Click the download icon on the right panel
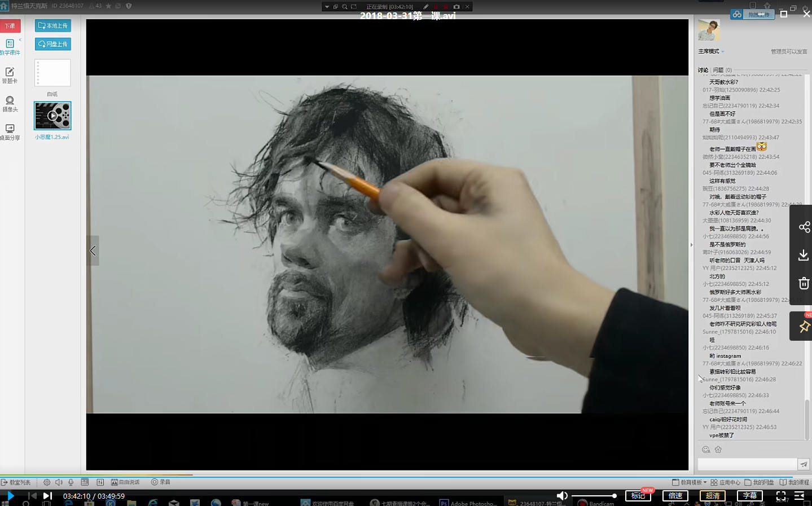This screenshot has height=506, width=812. [x=804, y=256]
